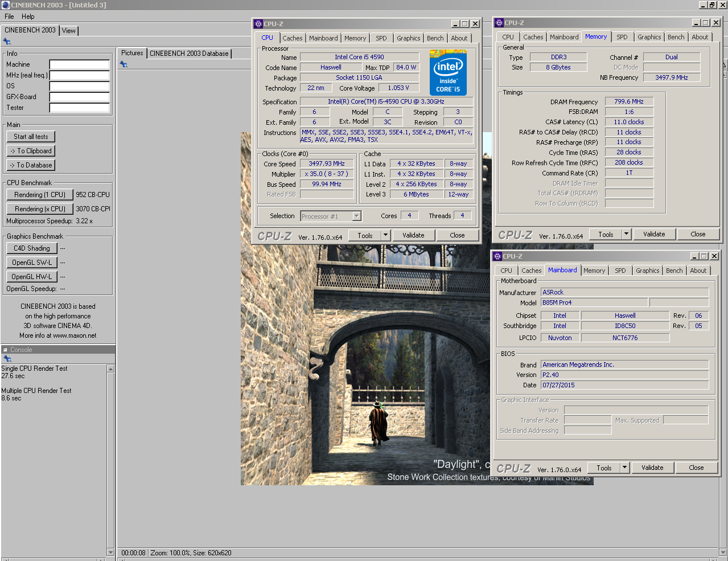Screen dimensions: 728x561
Task: Click the 'B85M Pro4' model field
Action: pyautogui.click(x=594, y=302)
